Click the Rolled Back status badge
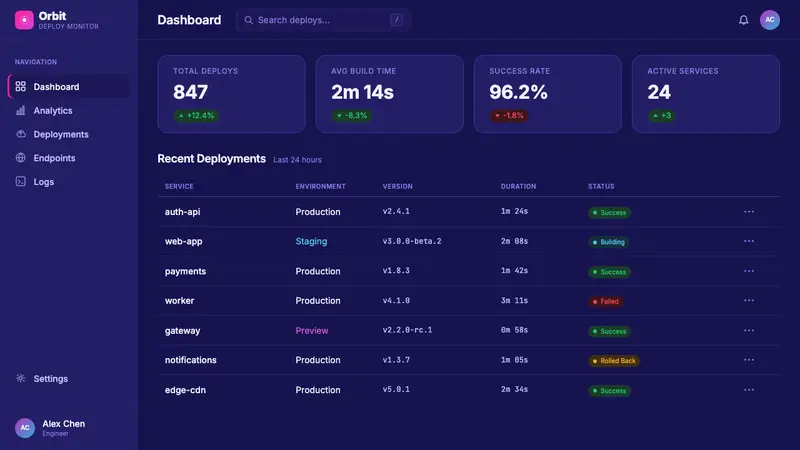The width and height of the screenshot is (800, 450). (x=614, y=361)
